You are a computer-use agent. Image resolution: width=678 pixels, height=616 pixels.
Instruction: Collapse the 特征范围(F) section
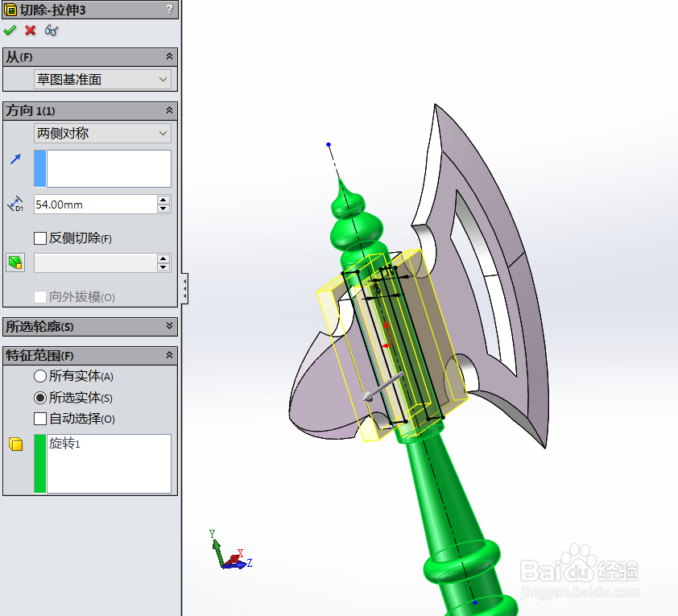[169, 355]
